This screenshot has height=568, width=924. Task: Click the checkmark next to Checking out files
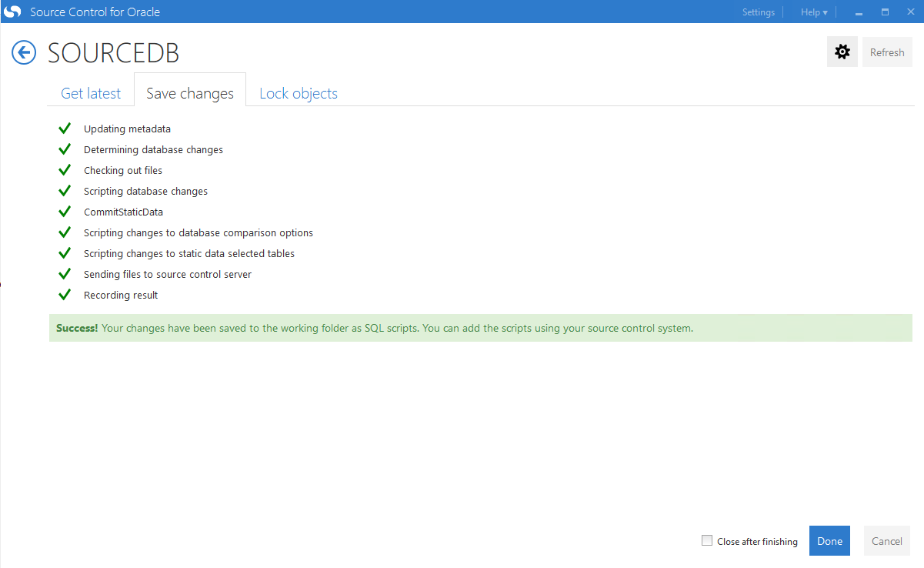tap(65, 170)
